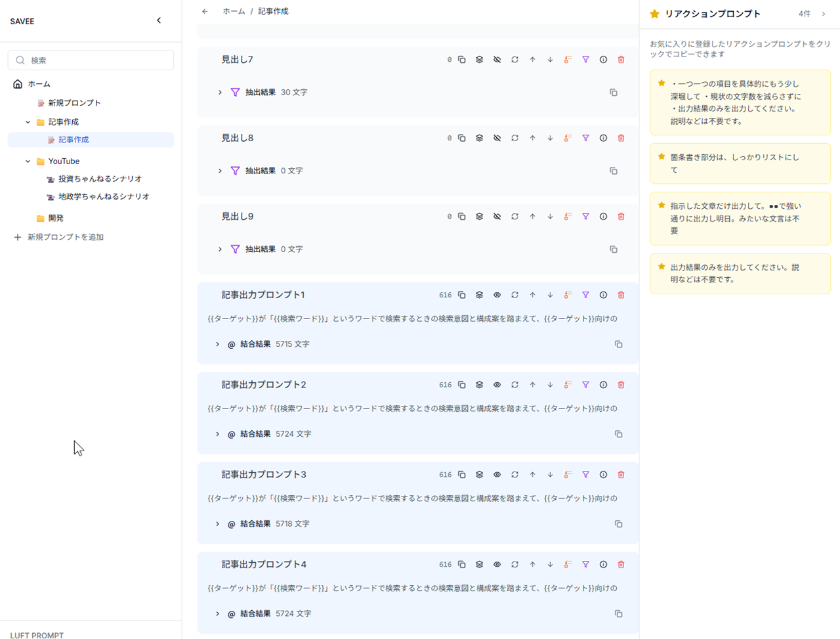Click layers icon in 記事出力プロンプト2 header
The height and width of the screenshot is (639, 840).
[x=480, y=385]
